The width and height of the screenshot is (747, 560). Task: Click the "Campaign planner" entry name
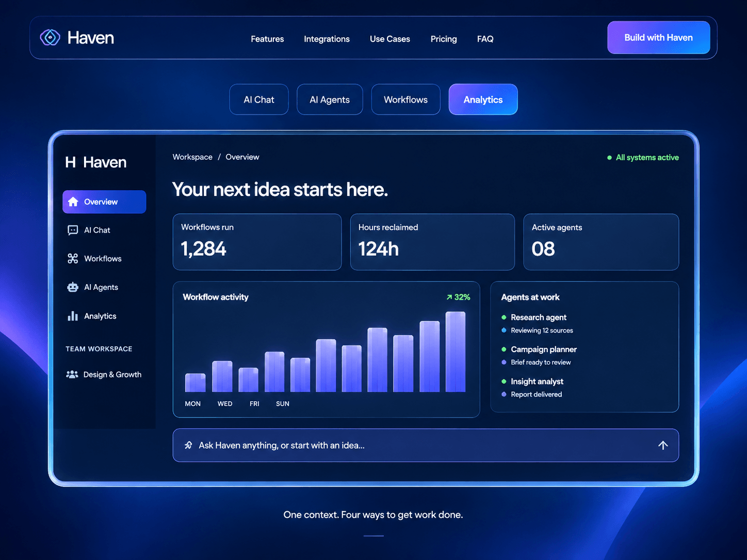click(544, 350)
